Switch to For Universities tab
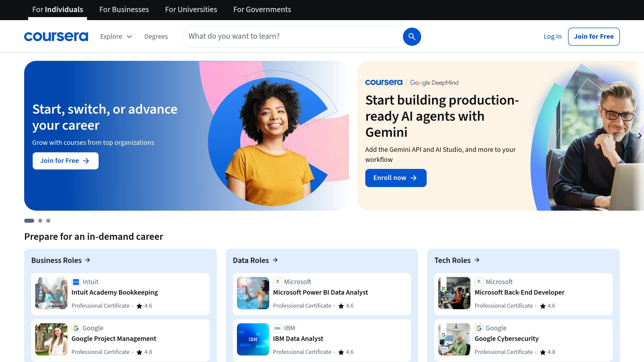The height and width of the screenshot is (362, 644). [x=191, y=10]
